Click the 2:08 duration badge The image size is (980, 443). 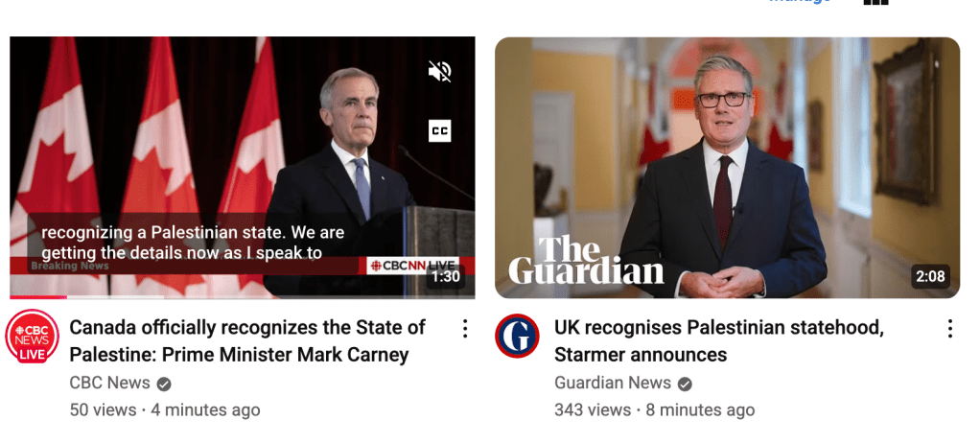click(931, 276)
